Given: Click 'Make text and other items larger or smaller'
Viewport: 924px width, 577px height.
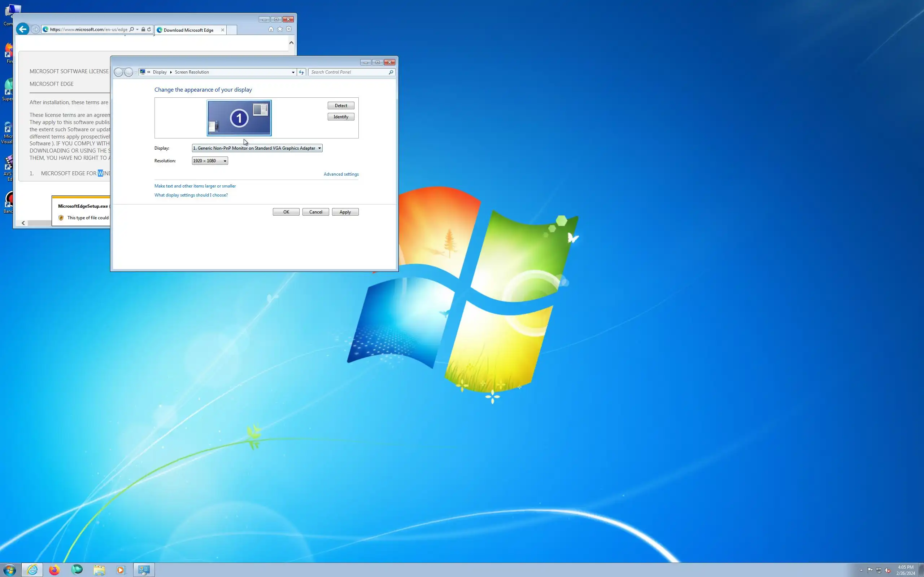Looking at the screenshot, I should coord(195,186).
